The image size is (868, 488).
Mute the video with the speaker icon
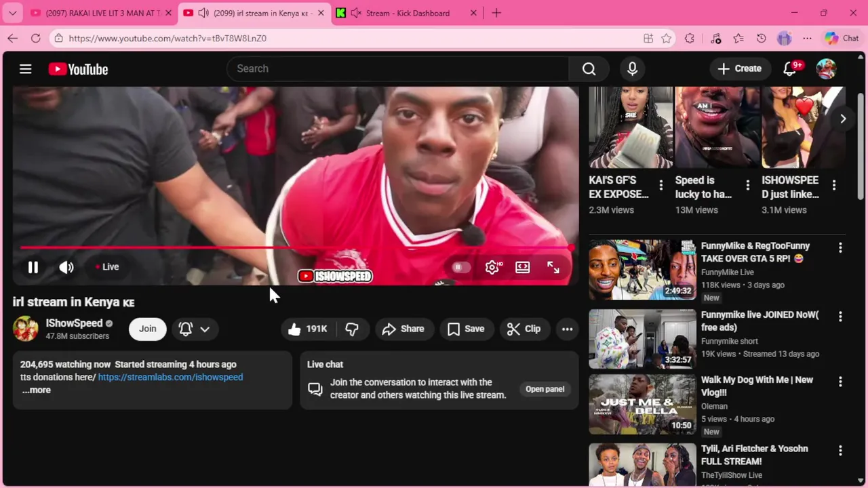(x=66, y=267)
